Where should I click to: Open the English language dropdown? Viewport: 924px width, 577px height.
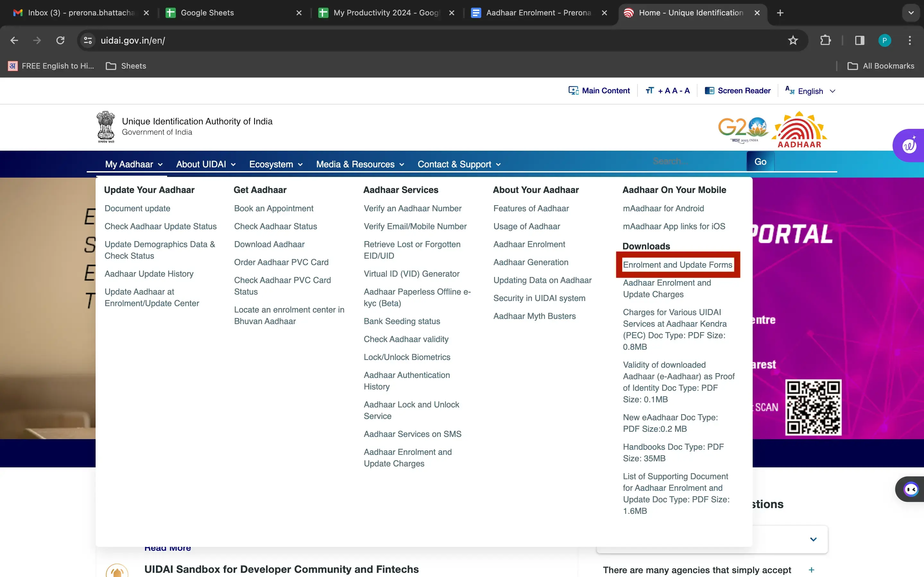(811, 91)
